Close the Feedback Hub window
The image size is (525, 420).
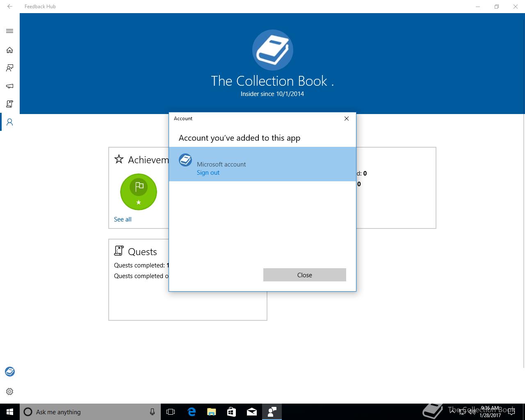(516, 7)
